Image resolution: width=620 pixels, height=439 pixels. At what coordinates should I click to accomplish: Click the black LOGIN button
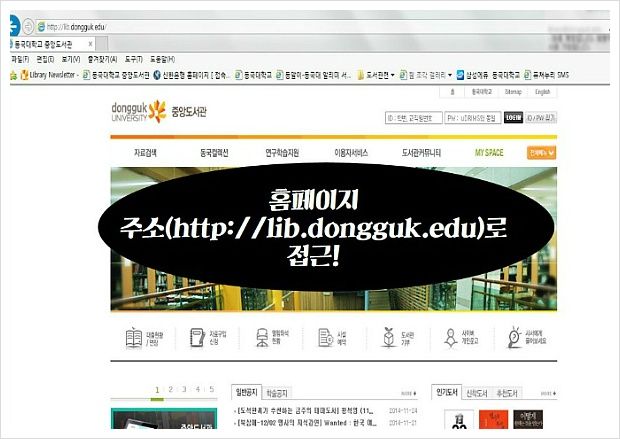(x=513, y=117)
